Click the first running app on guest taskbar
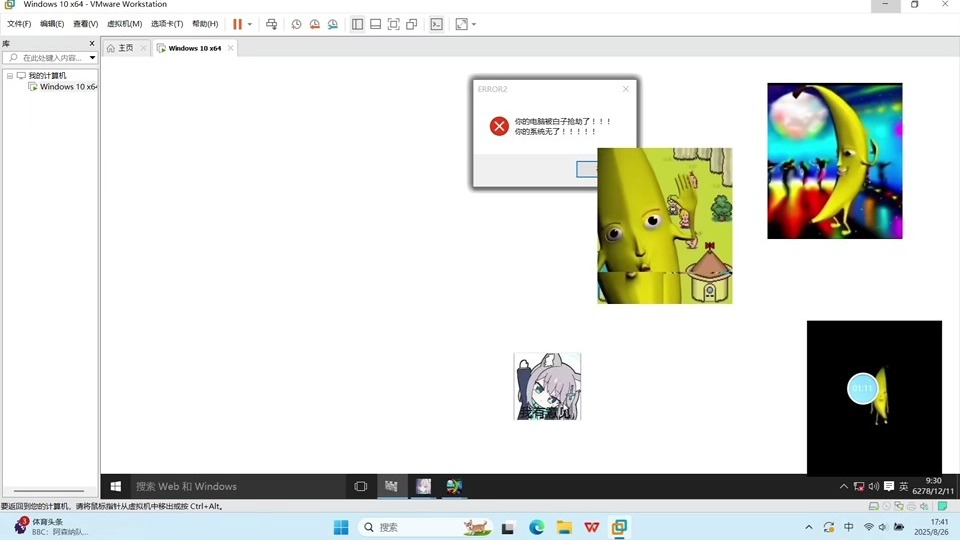The width and height of the screenshot is (960, 540). (391, 486)
